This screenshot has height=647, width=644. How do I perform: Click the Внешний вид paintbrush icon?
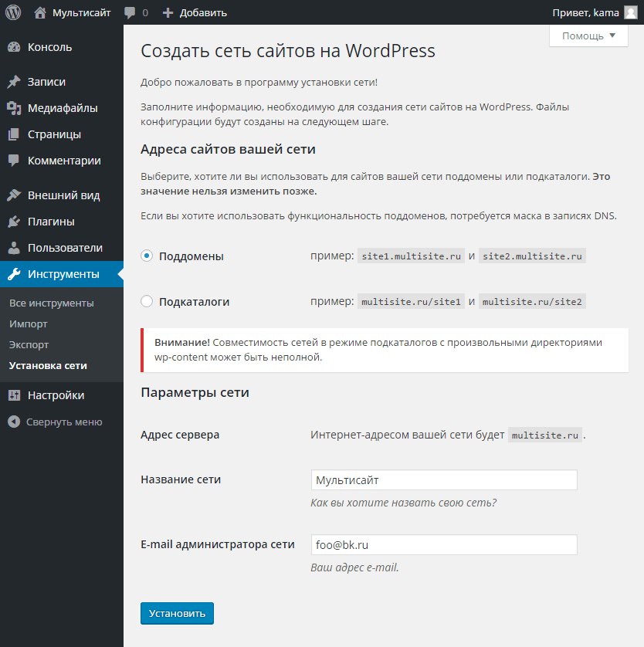click(x=14, y=195)
